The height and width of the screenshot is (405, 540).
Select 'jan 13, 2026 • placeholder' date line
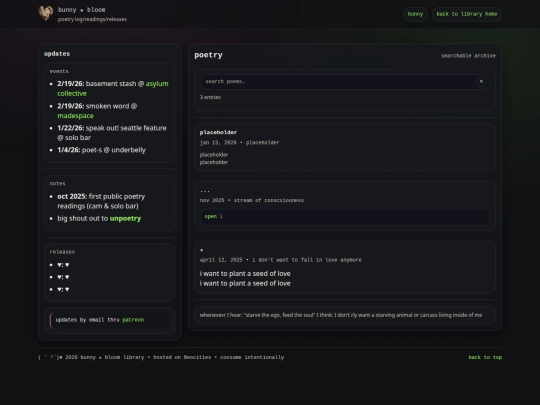(x=239, y=143)
